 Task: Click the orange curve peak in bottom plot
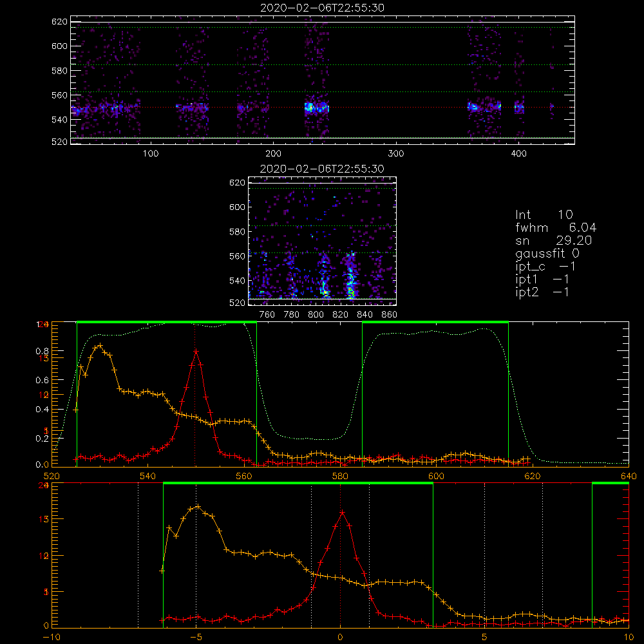198,507
